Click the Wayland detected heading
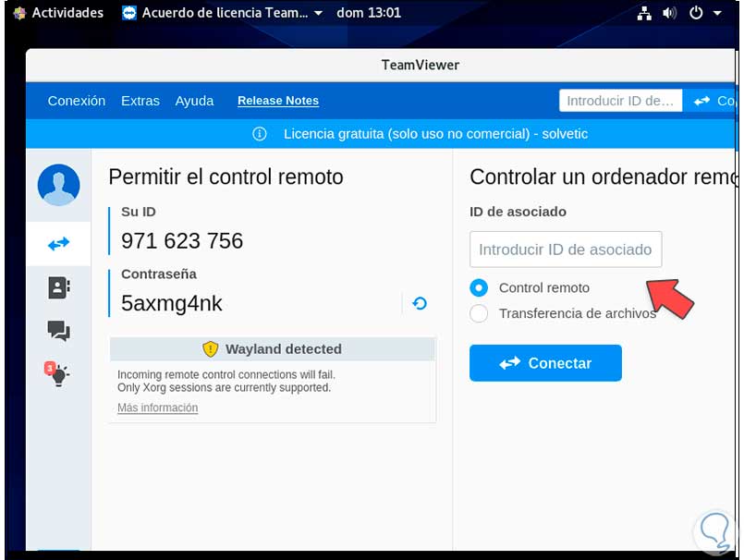This screenshot has height=560, width=744. pos(283,348)
